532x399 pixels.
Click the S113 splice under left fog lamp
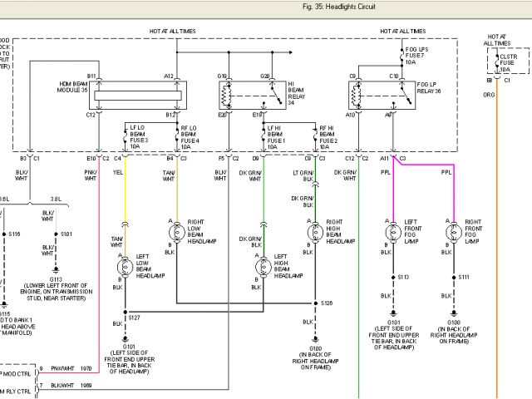pos(391,277)
